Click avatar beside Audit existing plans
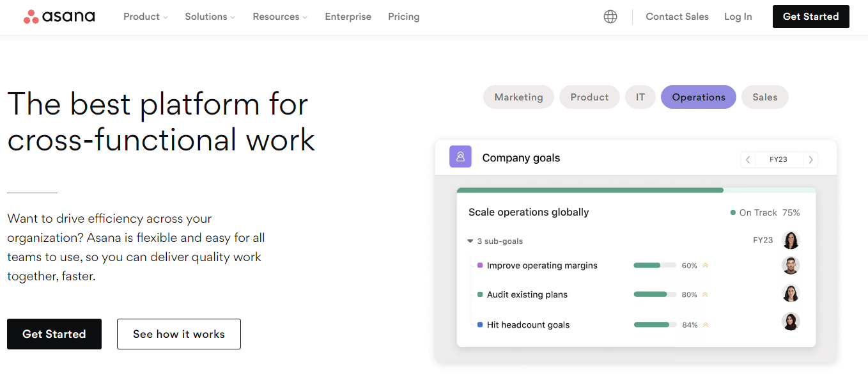868x391 pixels. click(x=791, y=294)
